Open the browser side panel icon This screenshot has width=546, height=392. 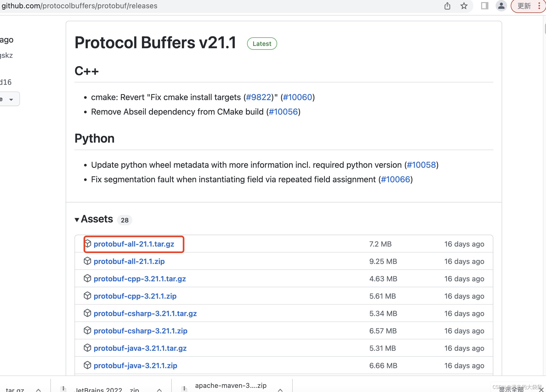pos(484,6)
